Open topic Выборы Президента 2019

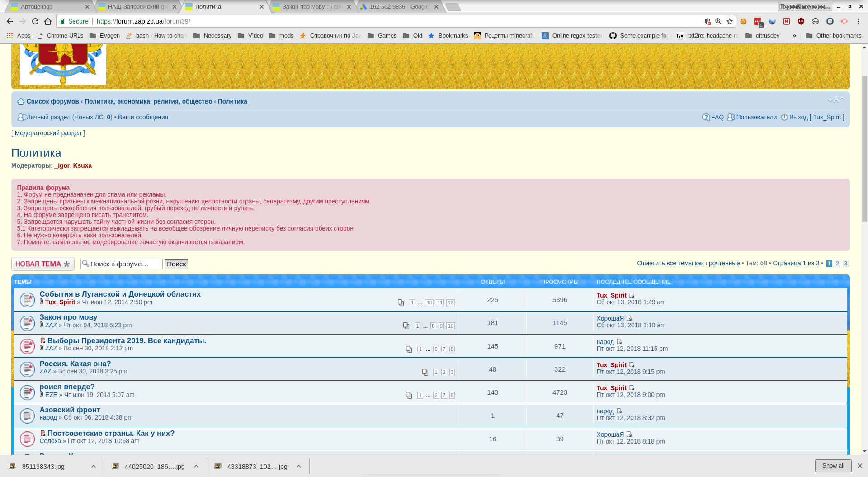pos(127,340)
